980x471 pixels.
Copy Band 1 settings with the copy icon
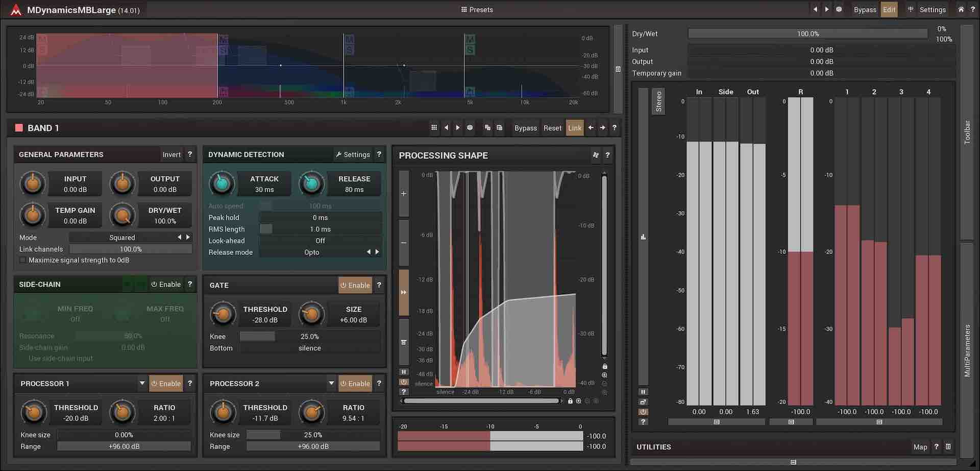click(x=487, y=128)
